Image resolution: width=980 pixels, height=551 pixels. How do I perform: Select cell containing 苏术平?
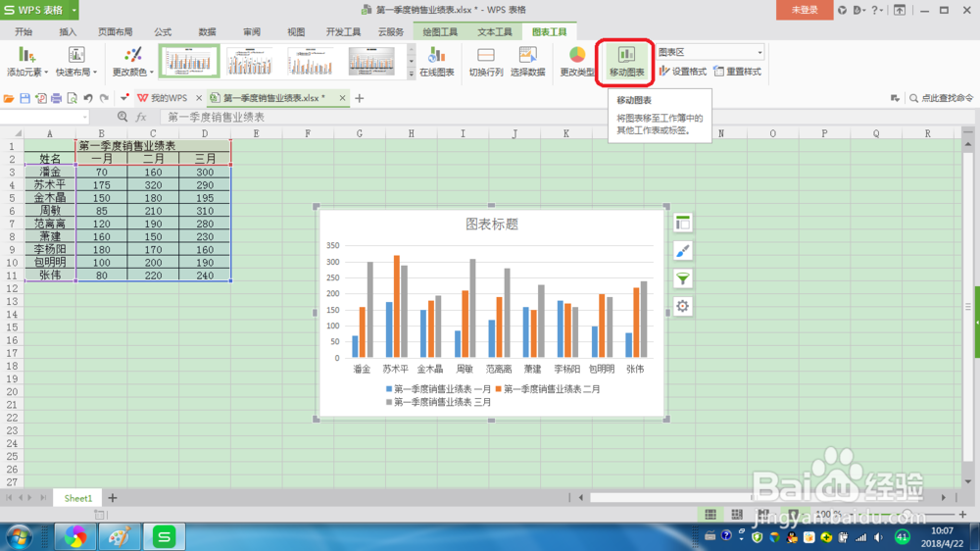(50, 185)
